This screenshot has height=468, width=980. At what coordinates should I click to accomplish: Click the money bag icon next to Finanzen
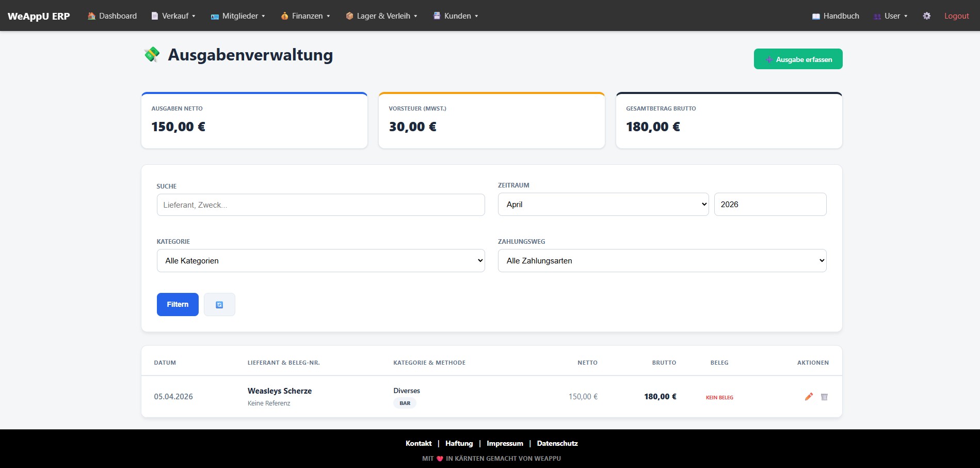click(284, 16)
